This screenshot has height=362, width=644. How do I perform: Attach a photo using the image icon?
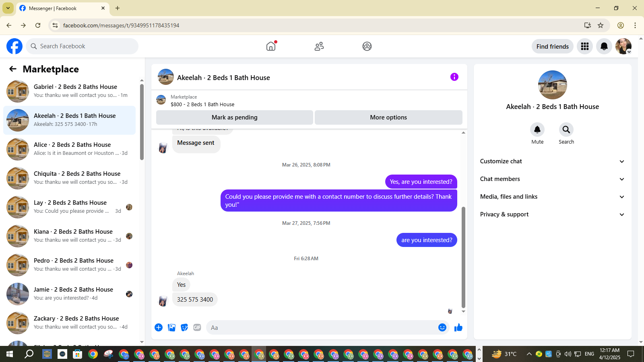(171, 327)
